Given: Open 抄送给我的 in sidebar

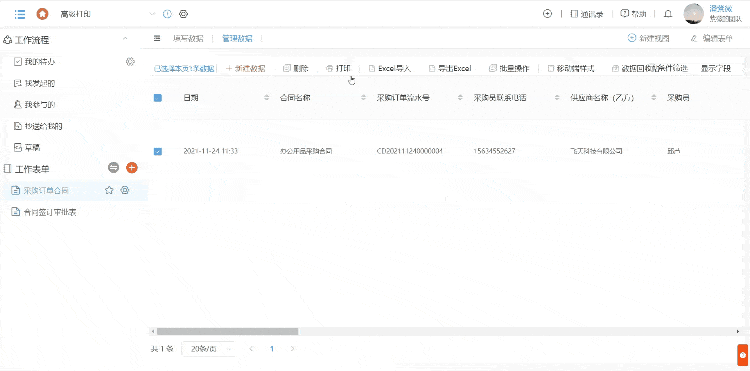Looking at the screenshot, I should [38, 126].
